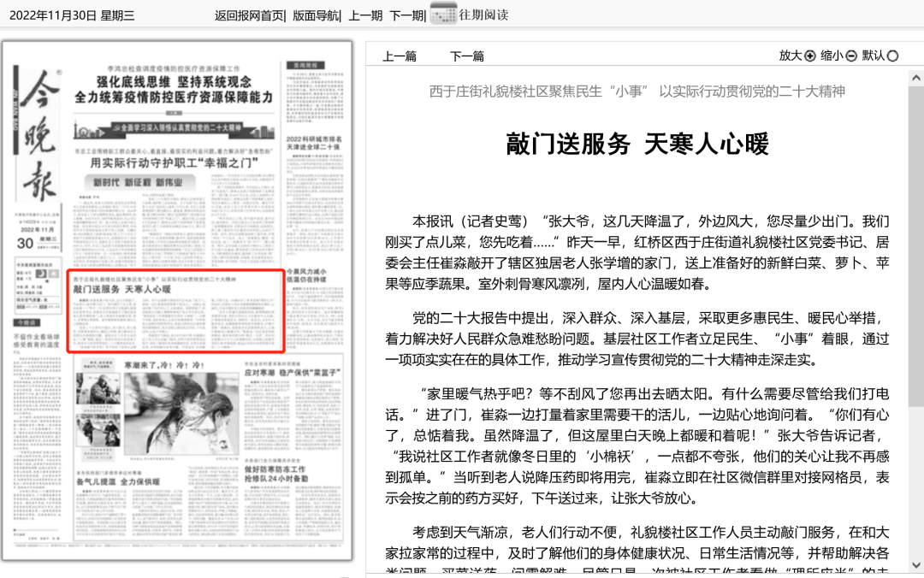Viewport: 924px width, 578px height.
Task: Zoom out using the 缩小 minus icon
Action: click(x=850, y=55)
